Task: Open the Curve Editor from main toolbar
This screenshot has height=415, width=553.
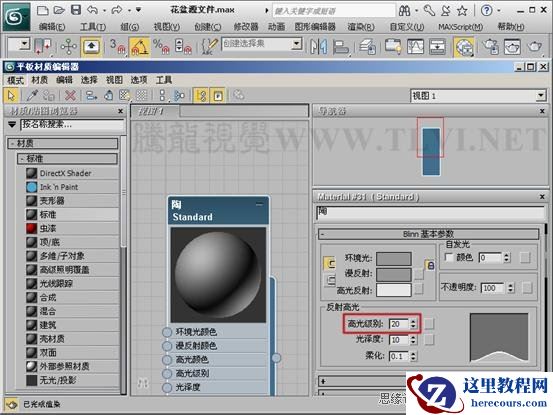Action: (415, 47)
